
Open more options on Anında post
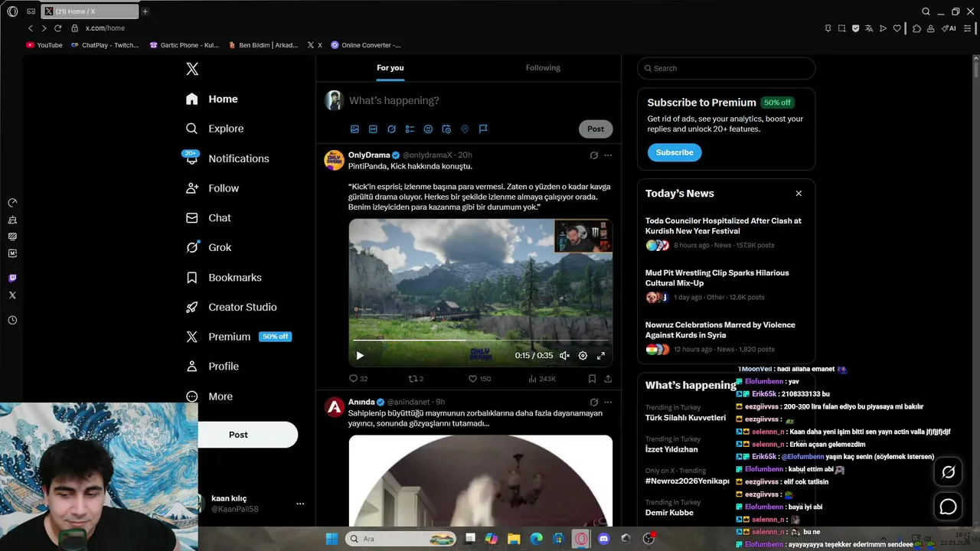click(608, 402)
